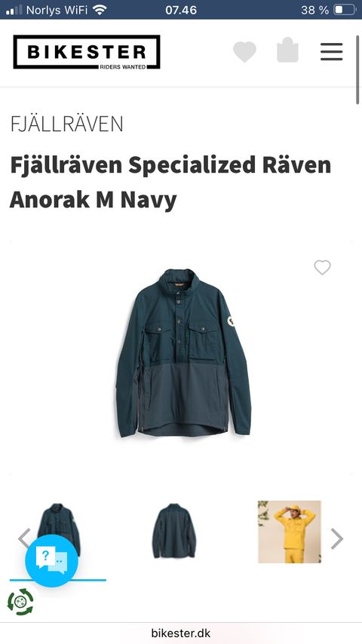
Task: Show next thumbnails with right chevron
Action: point(337,538)
